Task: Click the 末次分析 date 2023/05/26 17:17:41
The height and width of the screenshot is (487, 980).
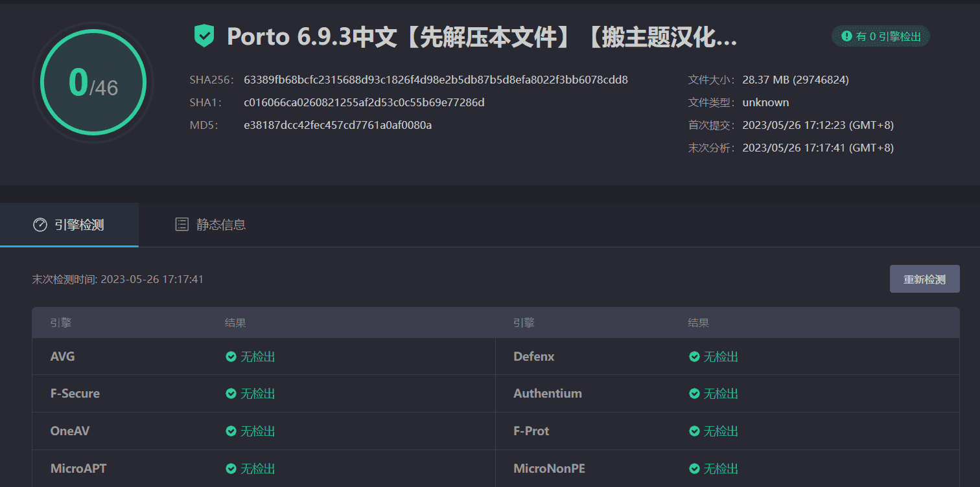Action: [x=818, y=148]
